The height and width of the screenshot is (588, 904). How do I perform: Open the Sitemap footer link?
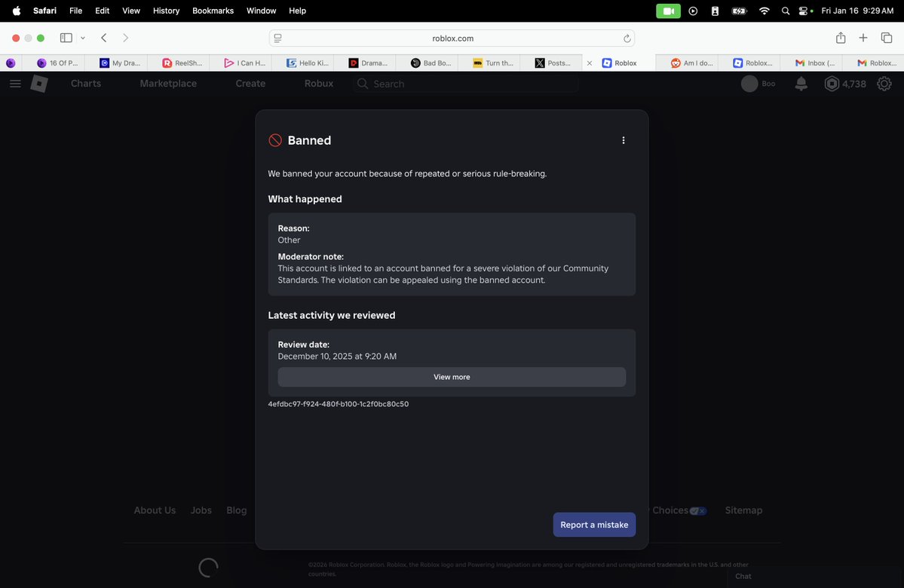(x=743, y=510)
